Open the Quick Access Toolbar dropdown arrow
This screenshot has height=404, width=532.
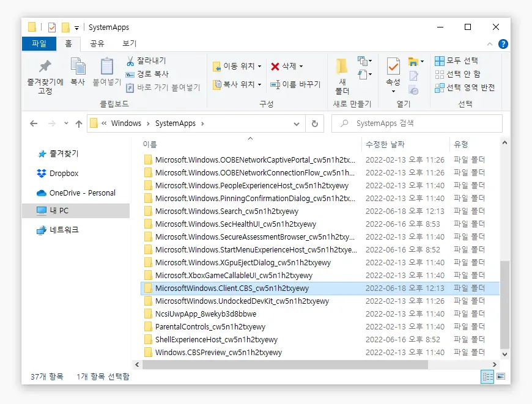click(x=75, y=27)
